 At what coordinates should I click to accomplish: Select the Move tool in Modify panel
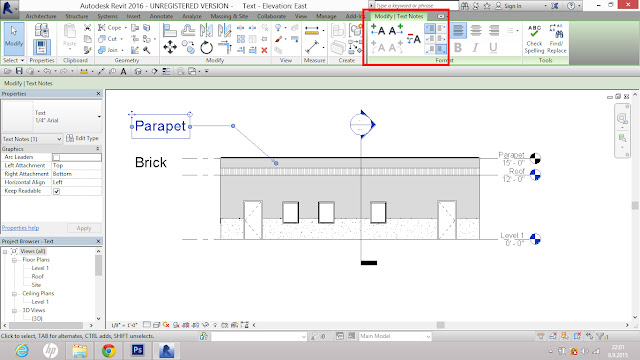pos(170,48)
